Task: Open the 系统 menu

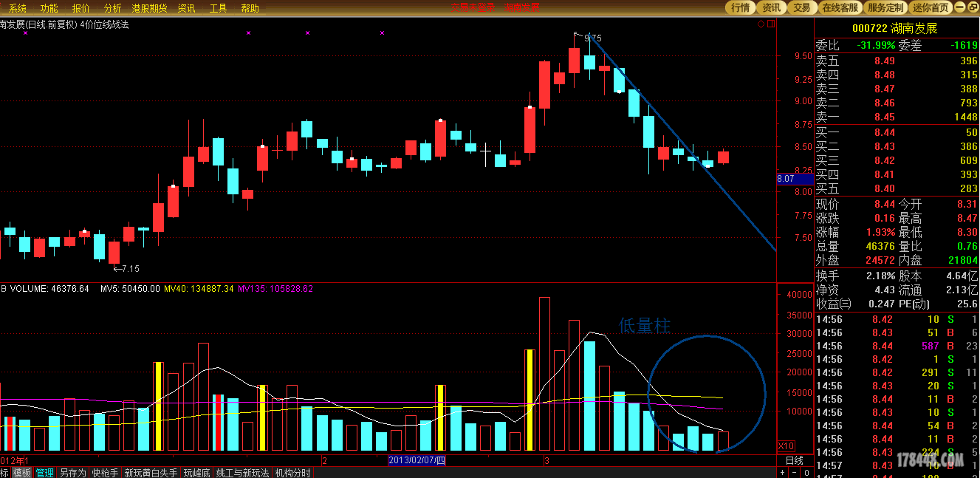Action: click(18, 8)
